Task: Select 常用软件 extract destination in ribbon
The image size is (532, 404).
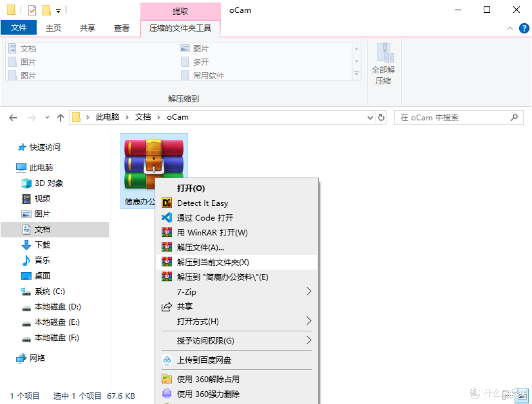Action: pos(208,75)
